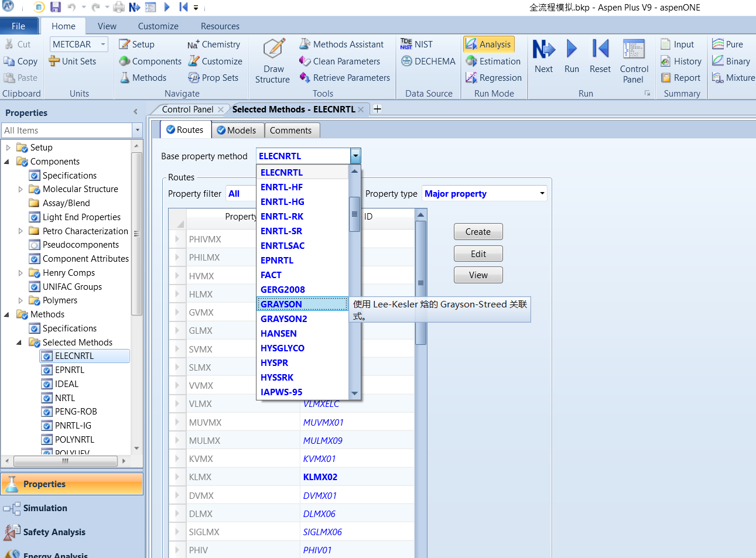Click Copy in Clipboard group
The height and width of the screenshot is (558, 756).
tap(20, 61)
